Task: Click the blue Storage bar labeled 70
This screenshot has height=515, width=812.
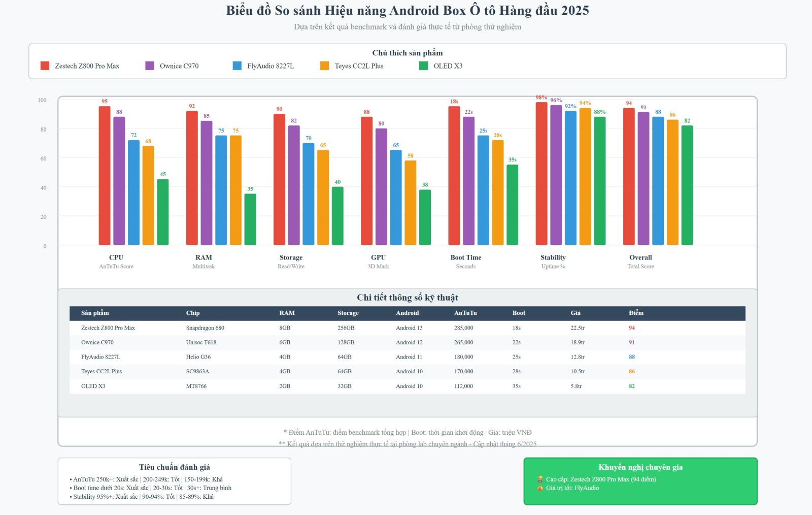Action: [309, 194]
